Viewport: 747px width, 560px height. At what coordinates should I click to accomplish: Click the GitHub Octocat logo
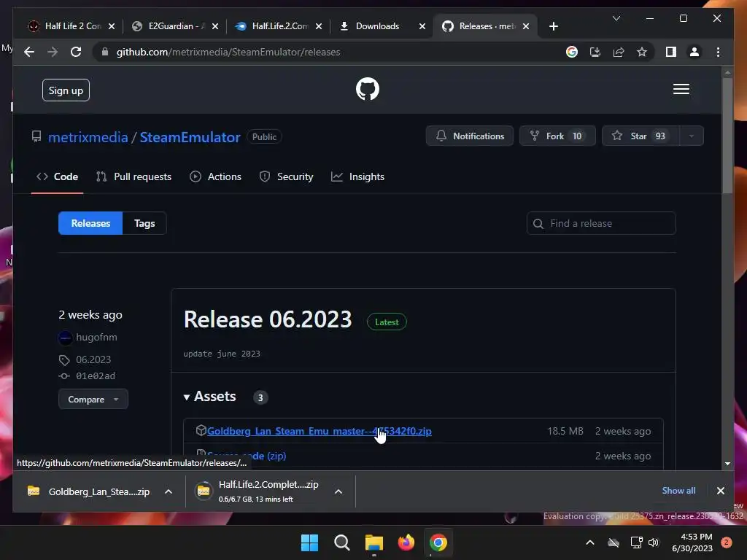(x=368, y=89)
